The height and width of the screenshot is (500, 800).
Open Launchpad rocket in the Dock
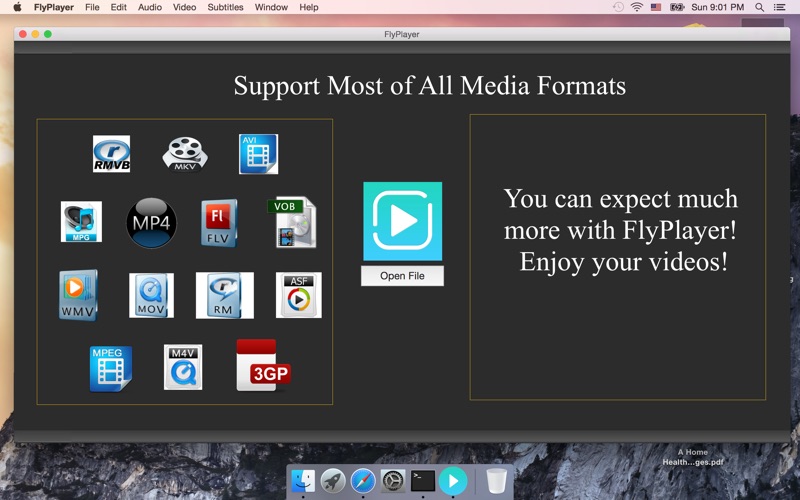pyautogui.click(x=333, y=481)
